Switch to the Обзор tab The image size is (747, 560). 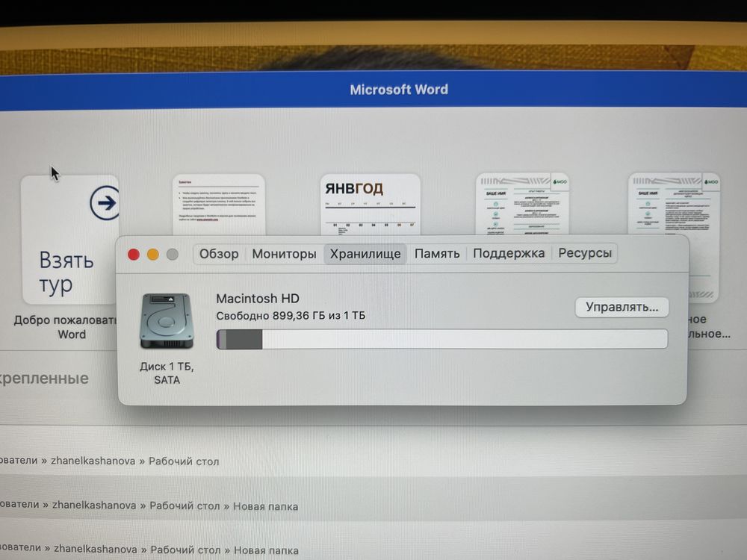click(219, 254)
